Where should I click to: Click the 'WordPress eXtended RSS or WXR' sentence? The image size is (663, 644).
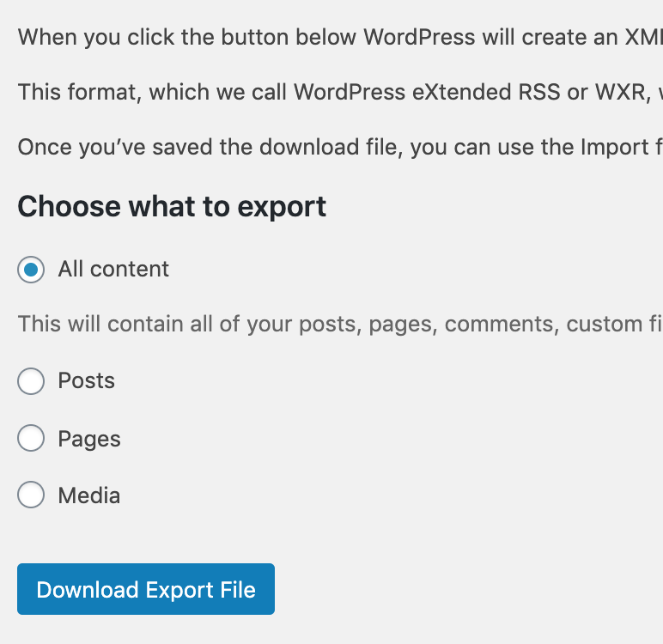pos(340,92)
